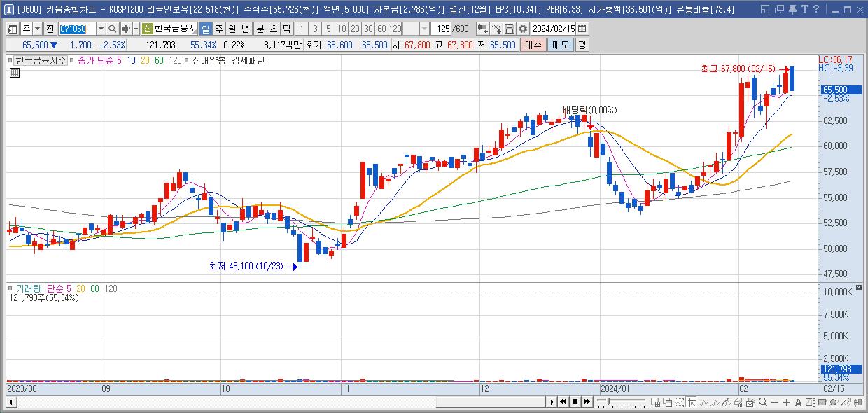This screenshot has height=413, width=868.
Task: Select the 일 daily period toggle
Action: click(205, 29)
